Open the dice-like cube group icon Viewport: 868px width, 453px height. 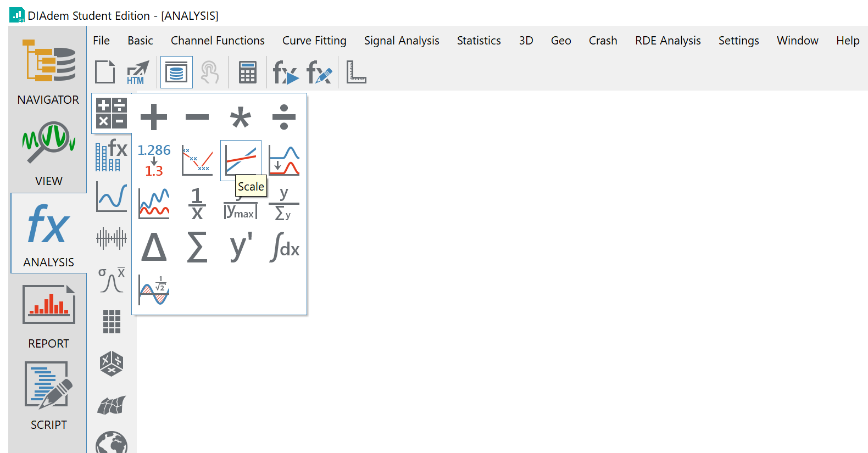pyautogui.click(x=112, y=363)
